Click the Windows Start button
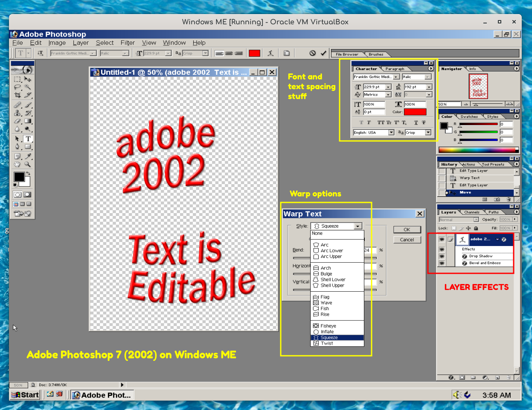The image size is (532, 410). (x=25, y=395)
